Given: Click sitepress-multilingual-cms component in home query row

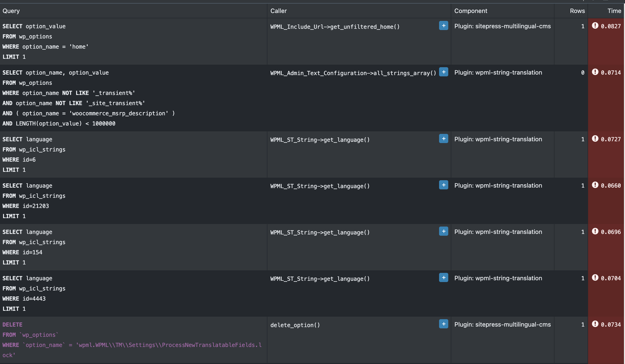Looking at the screenshot, I should tap(502, 26).
